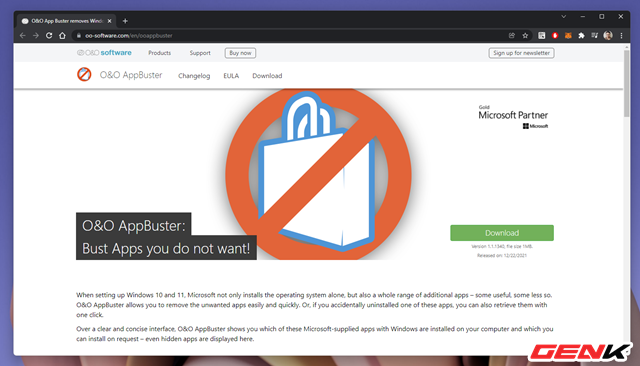640x366 pixels.
Task: Go back with the browser back arrow
Action: pos(22,35)
